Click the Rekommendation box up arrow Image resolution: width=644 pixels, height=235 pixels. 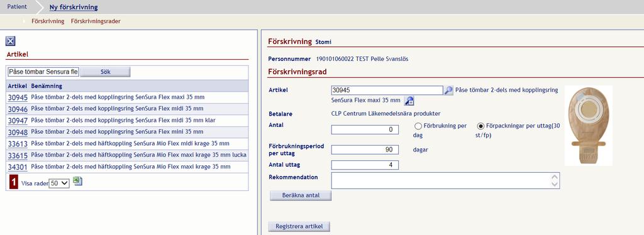pos(555,177)
